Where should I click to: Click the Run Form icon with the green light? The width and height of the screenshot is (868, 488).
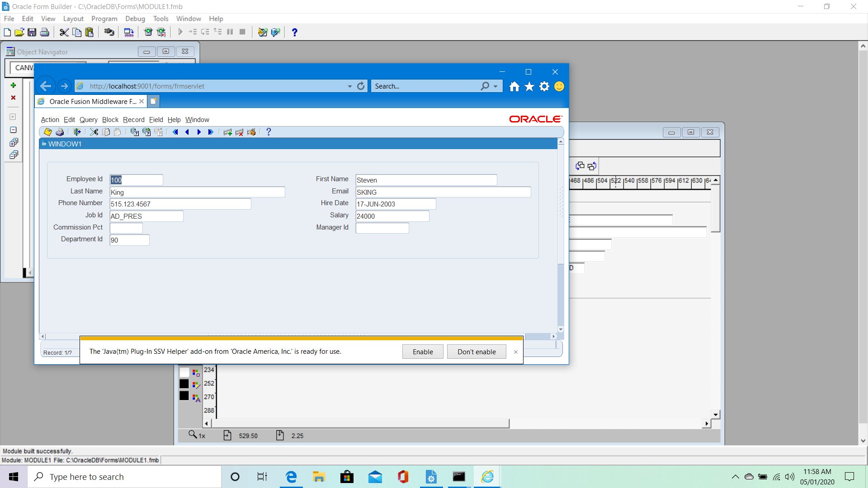coord(148,32)
